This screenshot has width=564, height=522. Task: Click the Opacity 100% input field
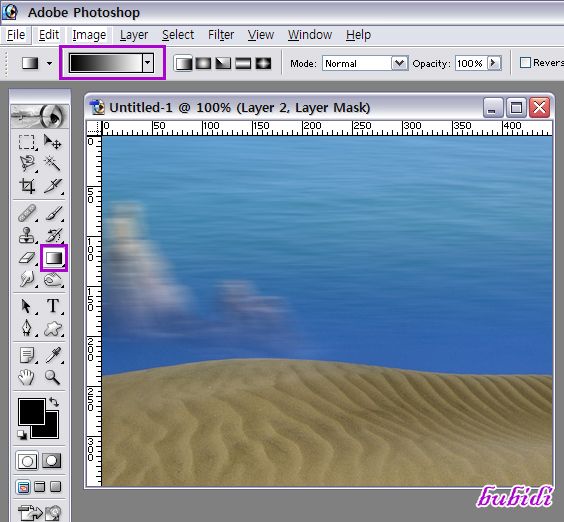point(471,63)
